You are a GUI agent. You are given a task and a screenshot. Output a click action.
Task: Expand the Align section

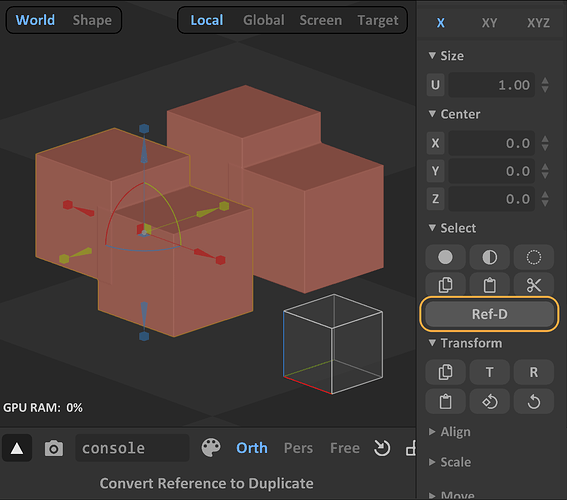(x=432, y=431)
